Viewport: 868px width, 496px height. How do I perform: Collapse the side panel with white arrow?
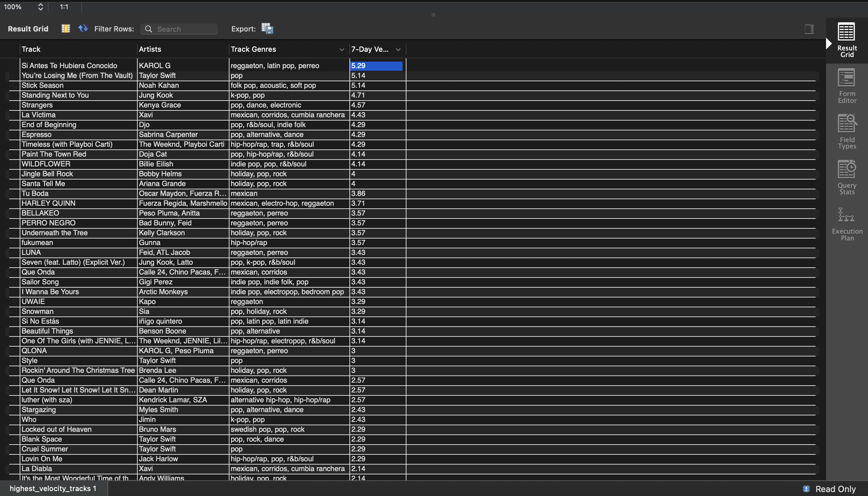tap(829, 44)
